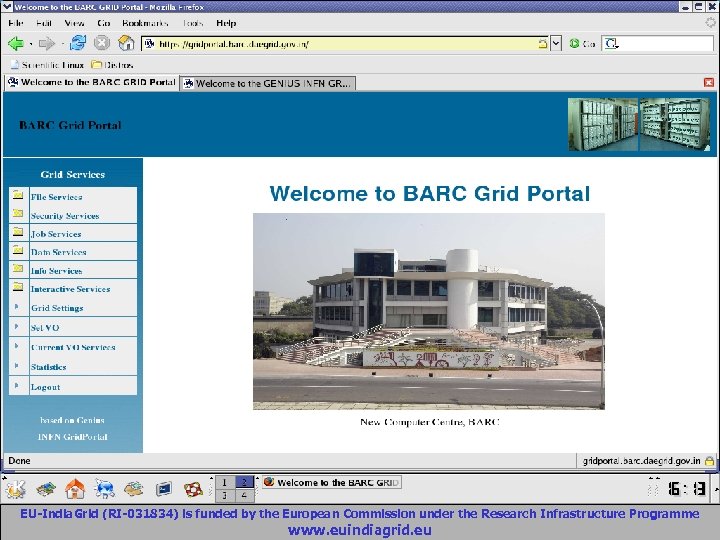Open the Job Services link

[x=56, y=234]
